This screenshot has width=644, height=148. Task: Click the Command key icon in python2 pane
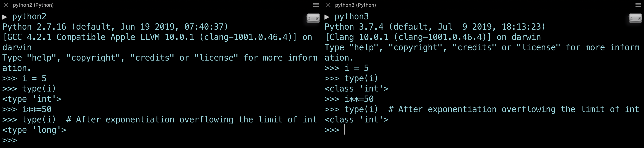pos(313,18)
